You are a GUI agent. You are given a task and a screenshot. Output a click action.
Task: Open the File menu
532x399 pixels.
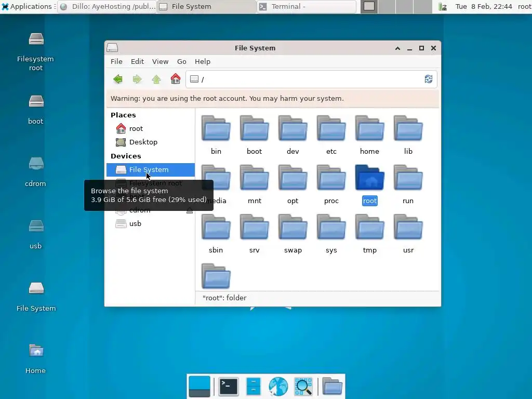point(116,61)
